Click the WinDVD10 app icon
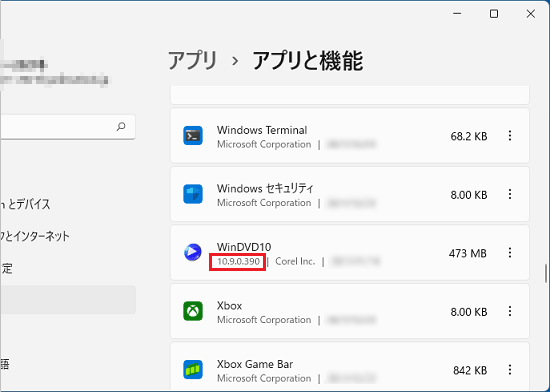 coord(193,252)
